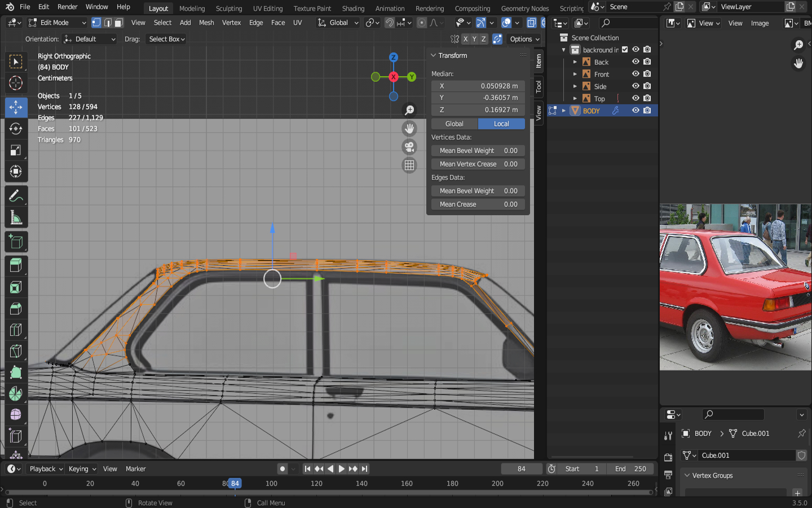The width and height of the screenshot is (812, 508).
Task: Open the Edit Mode dropdown
Action: tap(57, 23)
